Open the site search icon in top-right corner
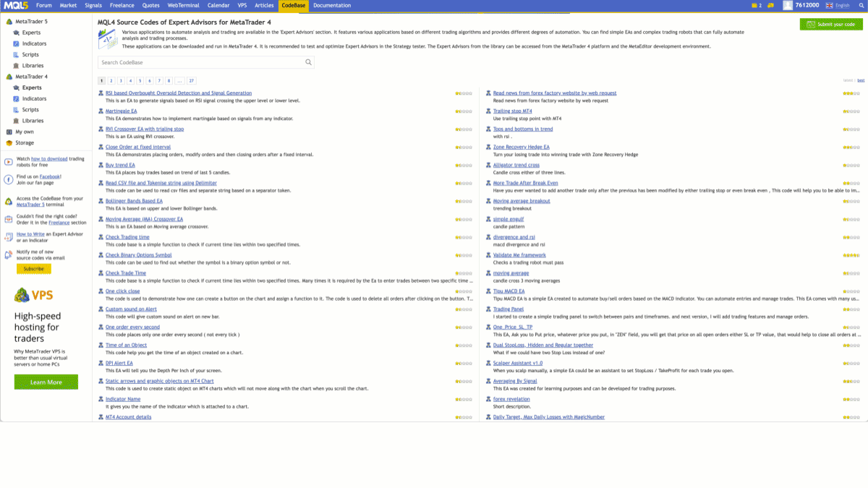This screenshot has height=488, width=868. click(861, 5)
